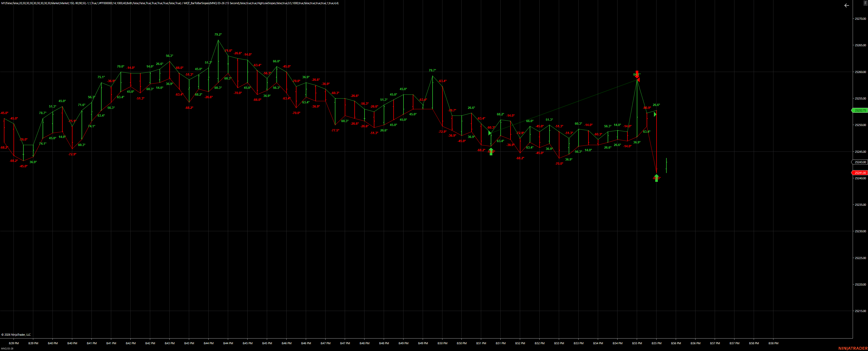Viewport: 868px width, 351px height.
Task: Click the green triangle entry marker near 25250
Action: coord(490,133)
